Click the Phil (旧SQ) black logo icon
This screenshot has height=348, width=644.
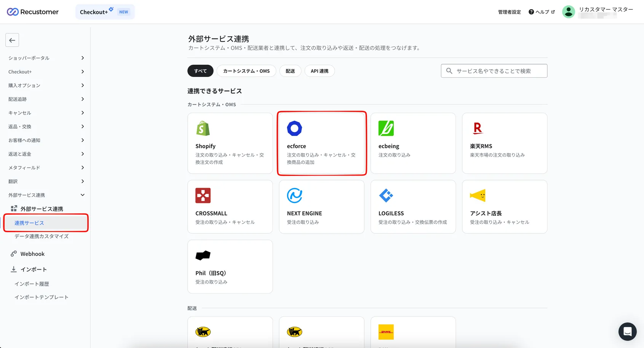click(x=203, y=255)
